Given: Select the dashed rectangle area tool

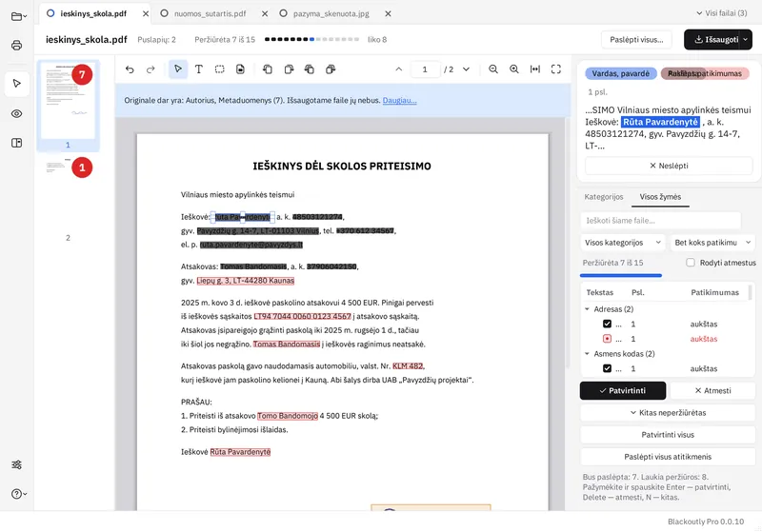Looking at the screenshot, I should 220,69.
